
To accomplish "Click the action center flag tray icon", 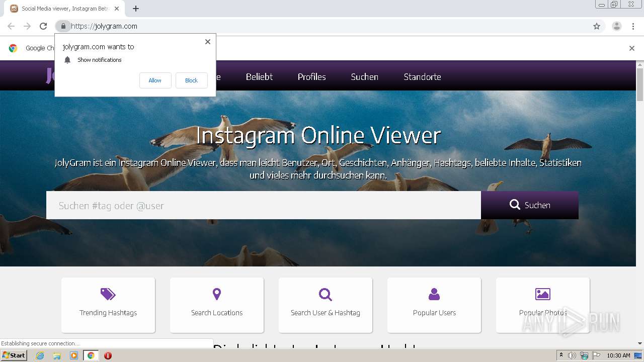I will (x=596, y=355).
